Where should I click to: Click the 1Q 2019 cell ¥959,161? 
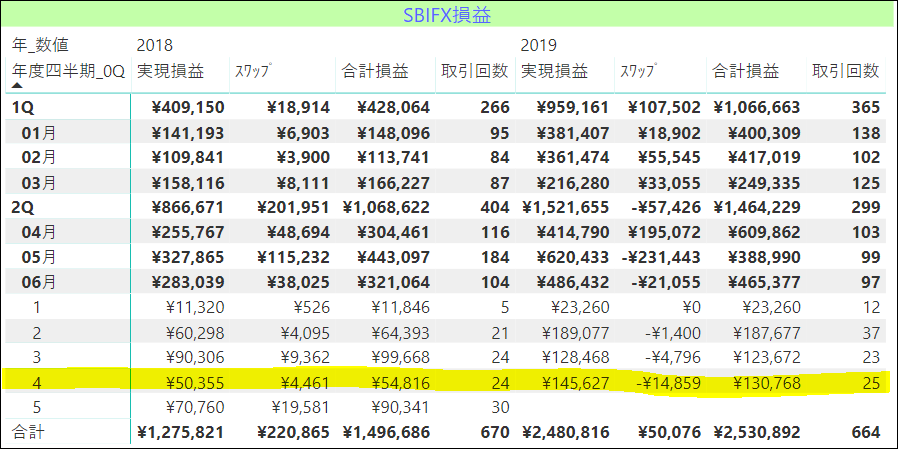tap(573, 107)
